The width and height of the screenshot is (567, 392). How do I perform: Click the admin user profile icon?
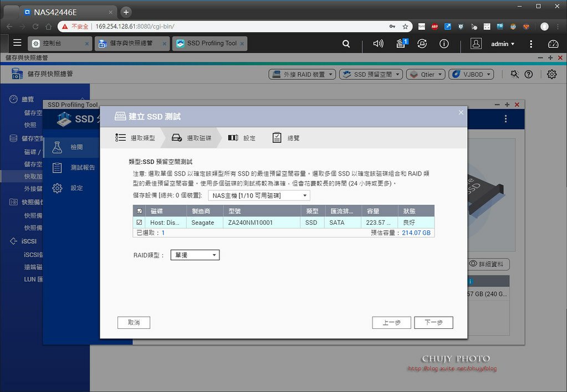[x=476, y=44]
